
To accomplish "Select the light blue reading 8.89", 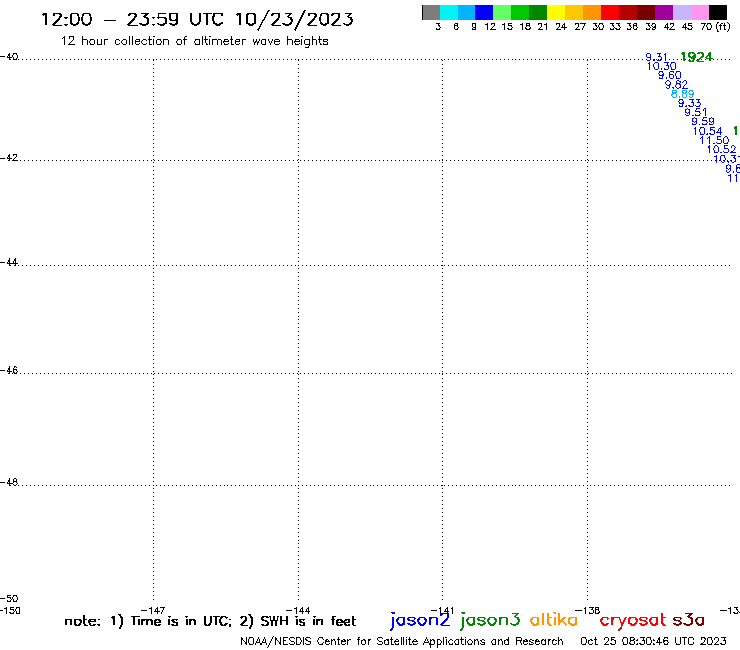I will [x=682, y=94].
